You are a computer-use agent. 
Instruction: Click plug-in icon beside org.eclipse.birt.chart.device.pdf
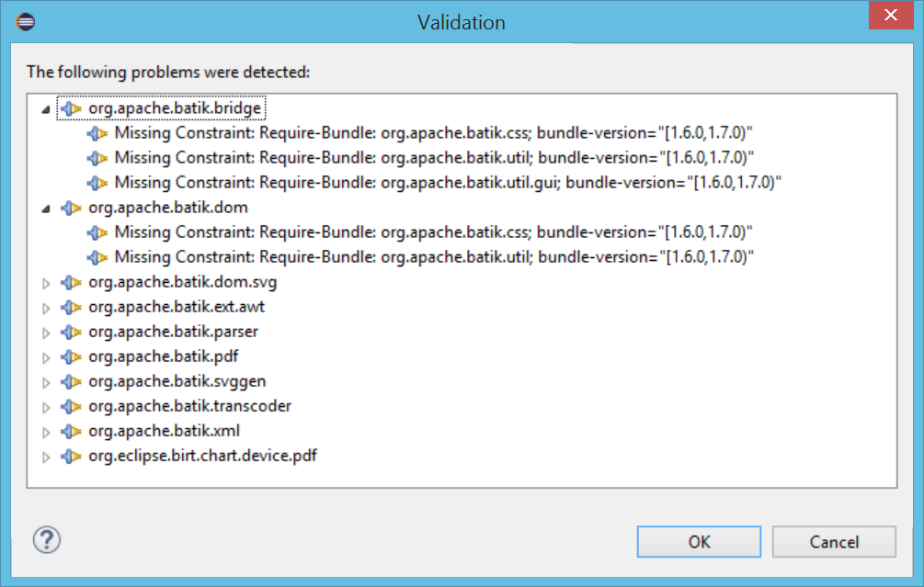pyautogui.click(x=71, y=456)
